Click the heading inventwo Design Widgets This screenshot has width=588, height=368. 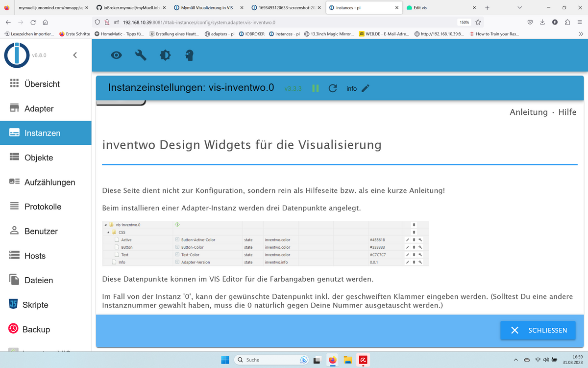tap(242, 145)
